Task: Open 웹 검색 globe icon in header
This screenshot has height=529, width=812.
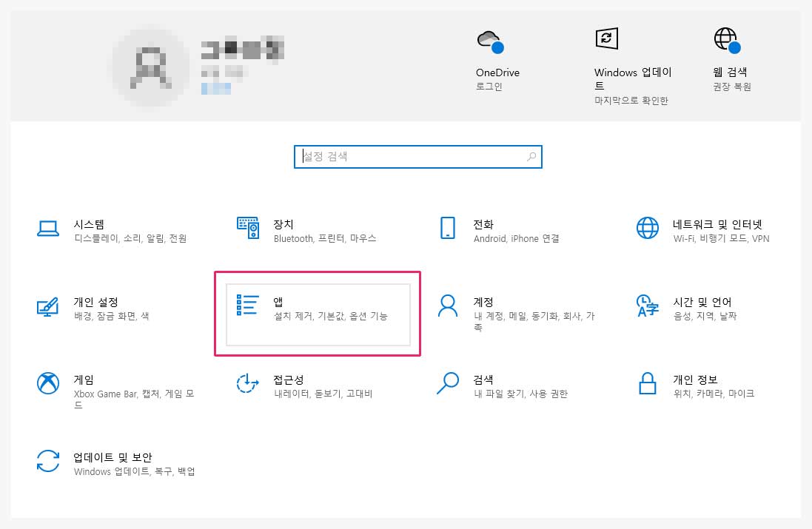Action: pos(725,40)
